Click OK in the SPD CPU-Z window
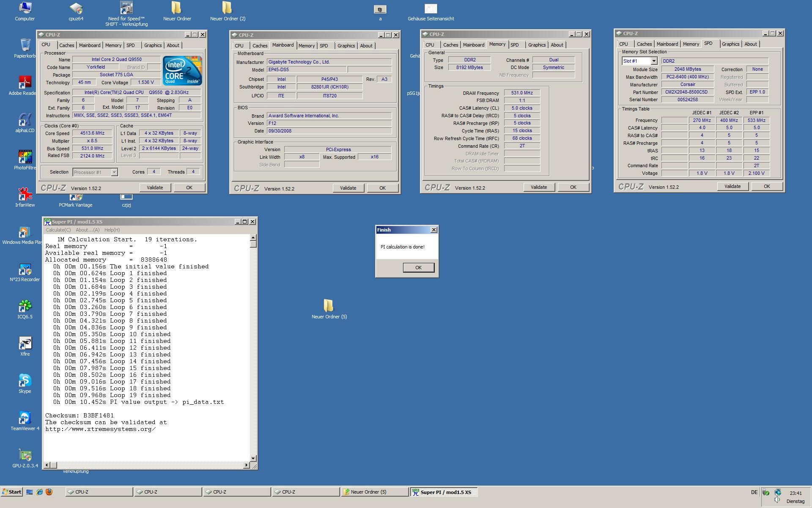Viewport: 812px width, 508px height. [x=767, y=186]
